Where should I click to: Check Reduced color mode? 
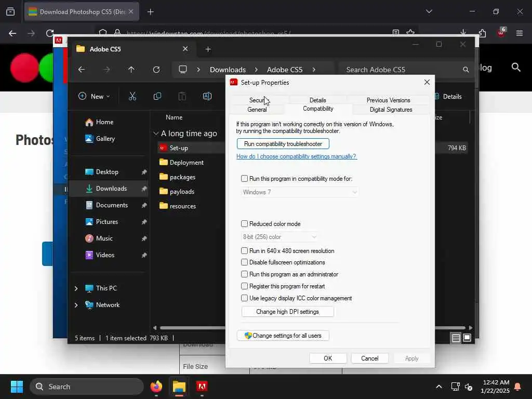pos(244,223)
